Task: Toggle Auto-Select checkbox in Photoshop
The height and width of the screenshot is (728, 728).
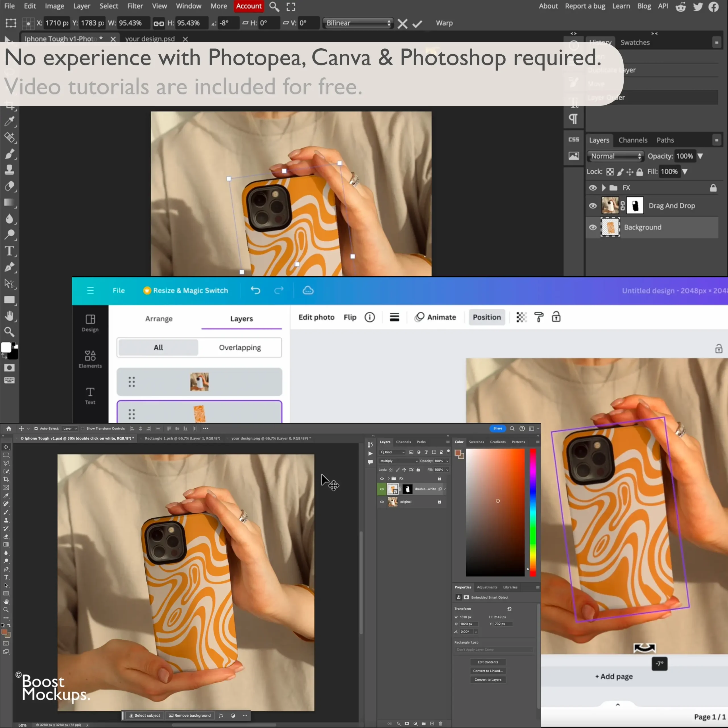Action: (36, 429)
